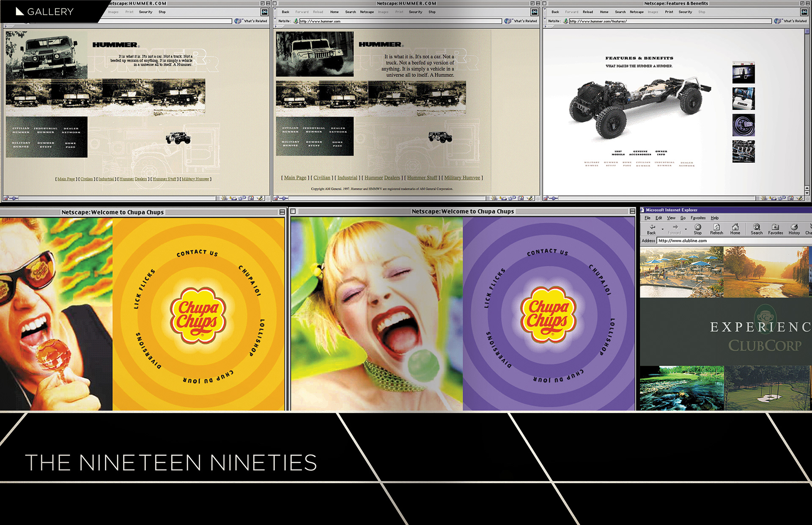Click Genuine Accessories on Features & Benefits page
812x525 pixels.
pyautogui.click(x=640, y=153)
